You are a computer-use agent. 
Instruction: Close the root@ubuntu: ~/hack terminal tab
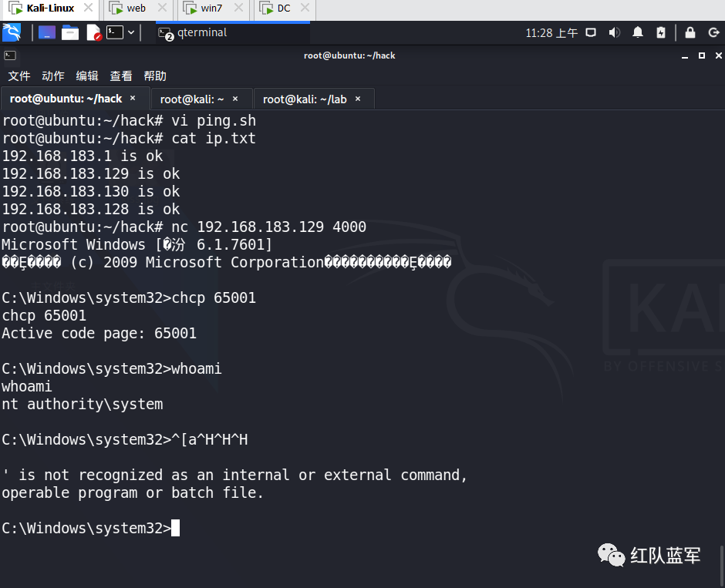pyautogui.click(x=133, y=99)
